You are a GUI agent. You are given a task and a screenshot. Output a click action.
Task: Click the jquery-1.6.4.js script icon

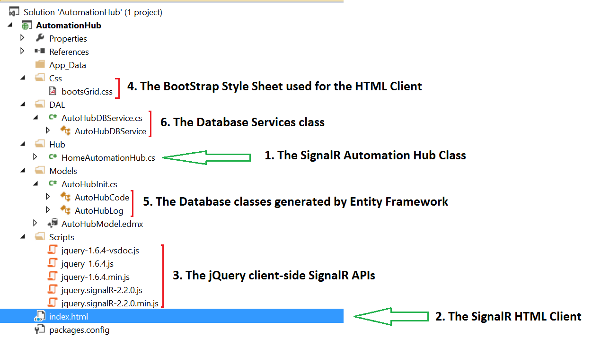(53, 263)
